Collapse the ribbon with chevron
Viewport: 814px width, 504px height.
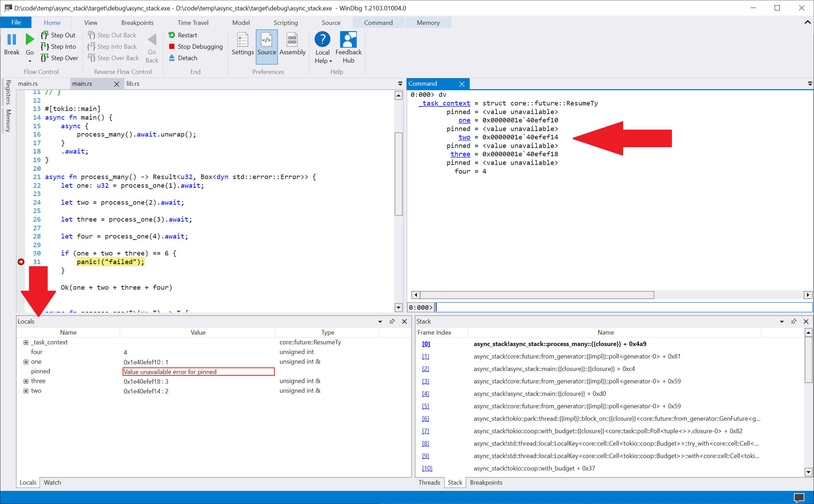[x=807, y=22]
